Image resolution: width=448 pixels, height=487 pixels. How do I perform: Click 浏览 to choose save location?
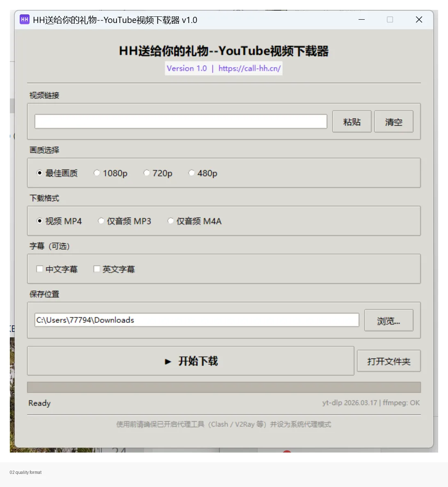point(389,320)
